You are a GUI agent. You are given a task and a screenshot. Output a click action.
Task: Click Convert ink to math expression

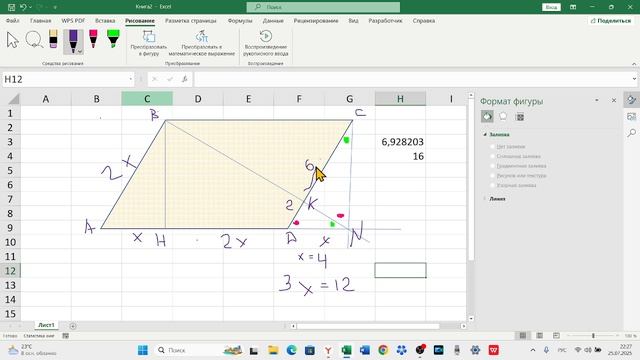tap(202, 43)
